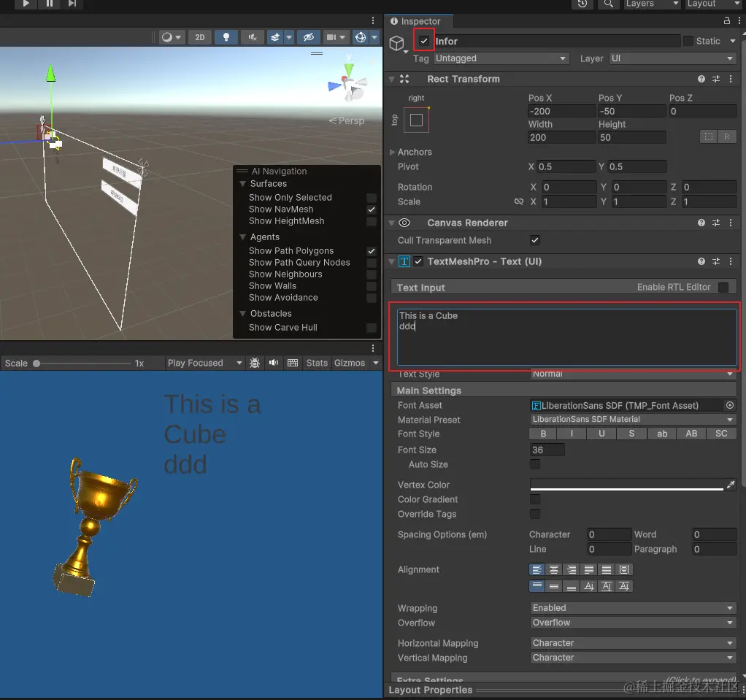
Task: Click the Pause button in the toolbar
Action: [50, 4]
